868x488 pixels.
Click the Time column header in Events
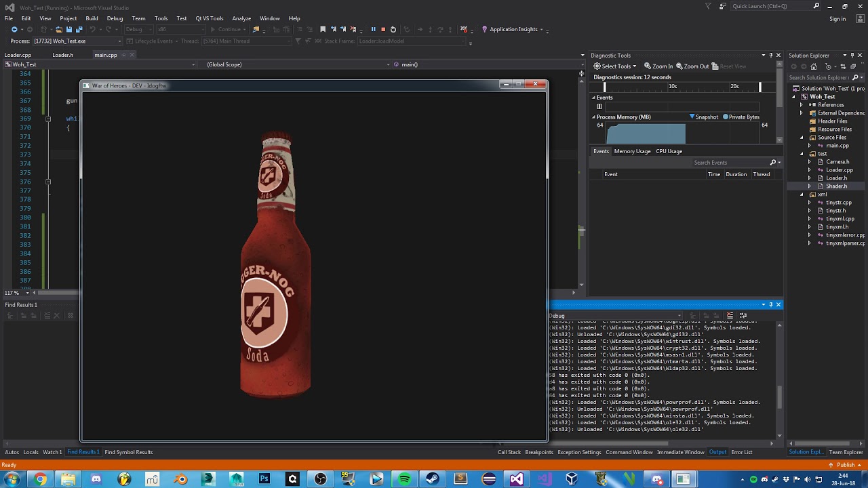tap(714, 174)
